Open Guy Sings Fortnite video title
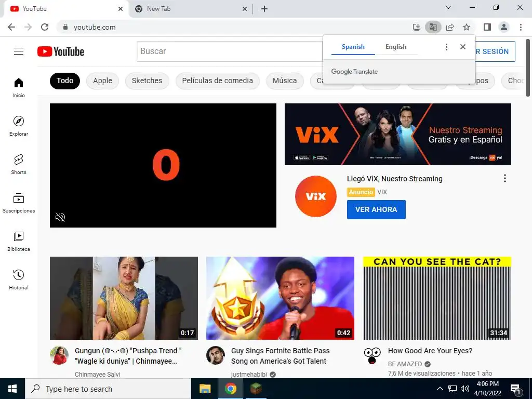 pyautogui.click(x=281, y=356)
